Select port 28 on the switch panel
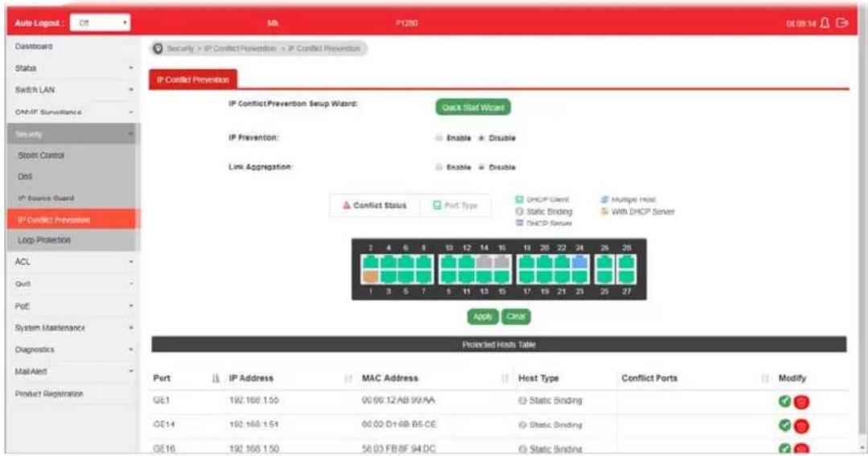Image resolution: width=868 pixels, height=456 pixels. tap(627, 262)
